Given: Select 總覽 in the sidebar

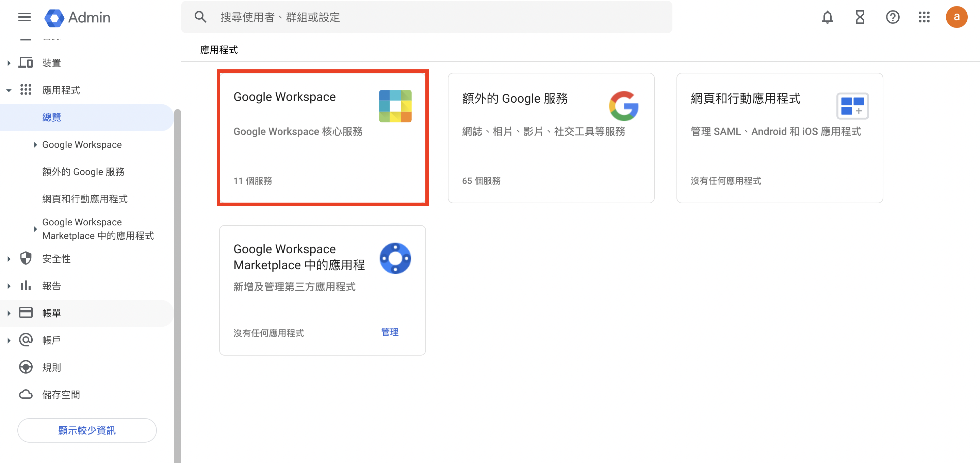Looking at the screenshot, I should click(87, 118).
